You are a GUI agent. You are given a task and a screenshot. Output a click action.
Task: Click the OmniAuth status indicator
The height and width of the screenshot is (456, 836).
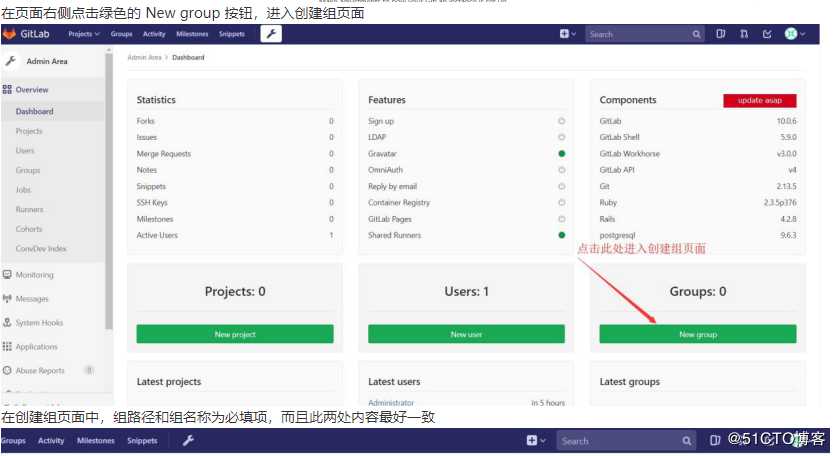pyautogui.click(x=561, y=170)
